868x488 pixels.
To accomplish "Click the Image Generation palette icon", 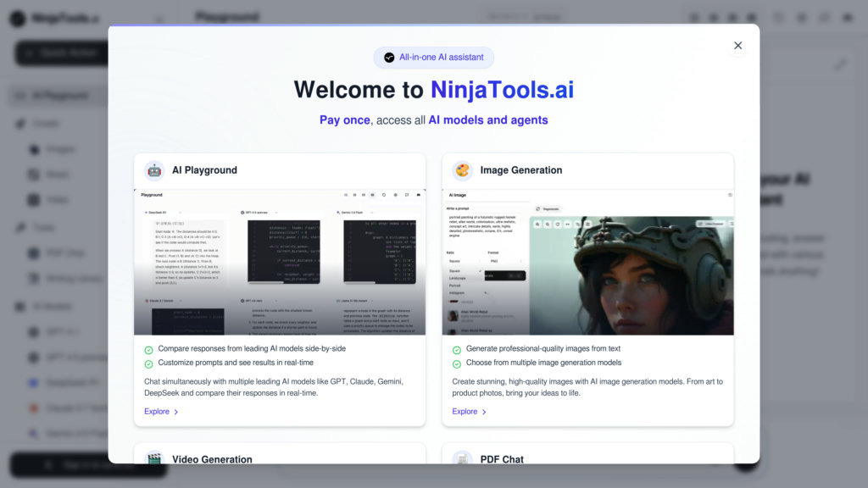I will (x=462, y=170).
